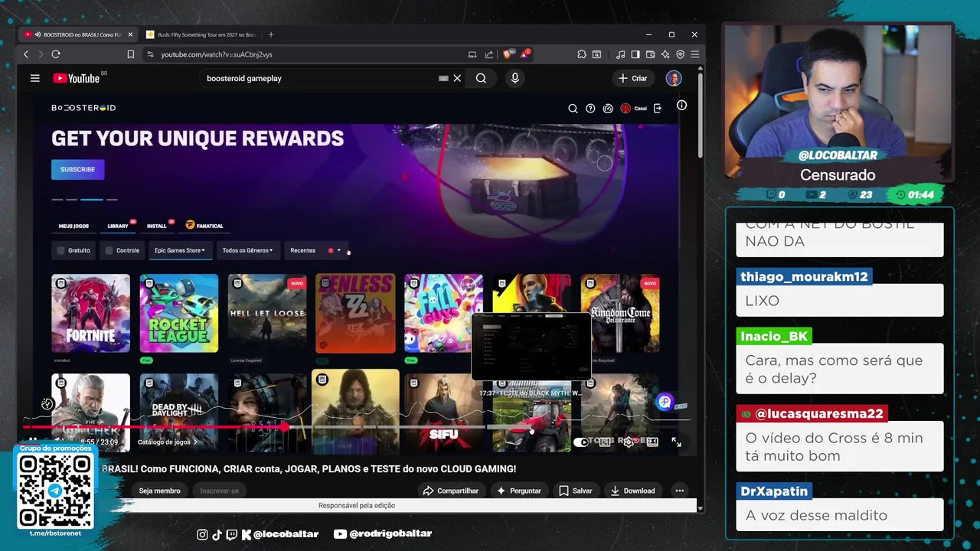Image resolution: width=980 pixels, height=551 pixels.
Task: Click the Boosteroid logout arrow icon
Action: click(x=658, y=109)
